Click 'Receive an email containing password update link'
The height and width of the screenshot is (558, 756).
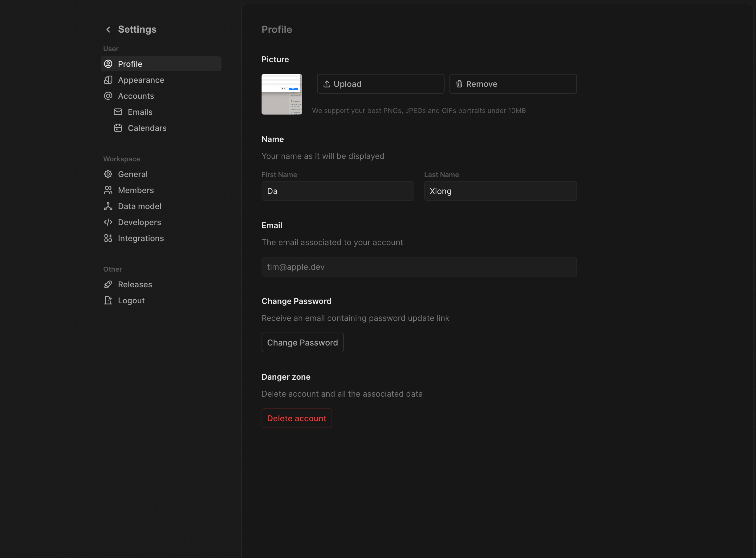click(355, 318)
